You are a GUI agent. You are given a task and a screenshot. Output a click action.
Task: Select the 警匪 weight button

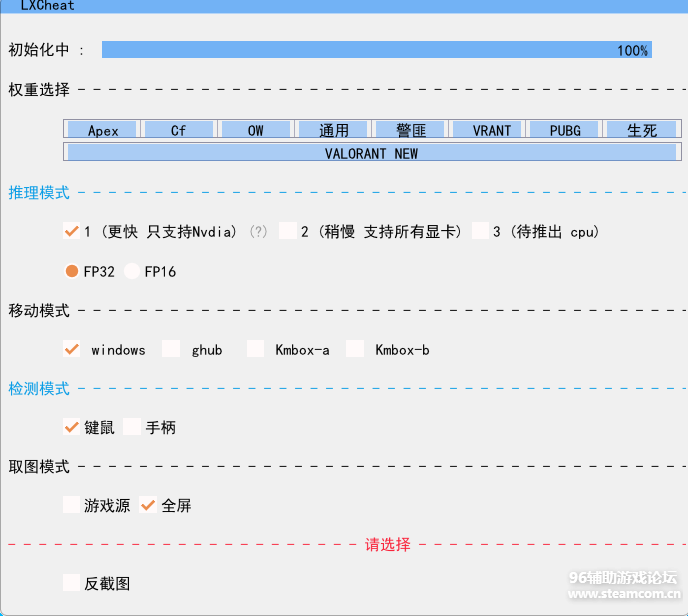pyautogui.click(x=410, y=130)
